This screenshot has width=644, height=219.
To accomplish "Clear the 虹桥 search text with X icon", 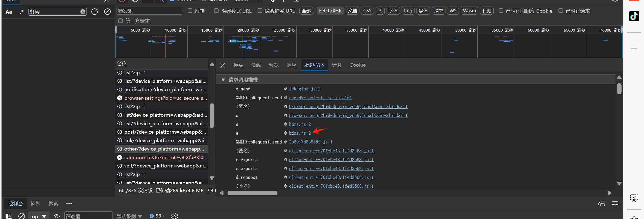I will coord(83,12).
